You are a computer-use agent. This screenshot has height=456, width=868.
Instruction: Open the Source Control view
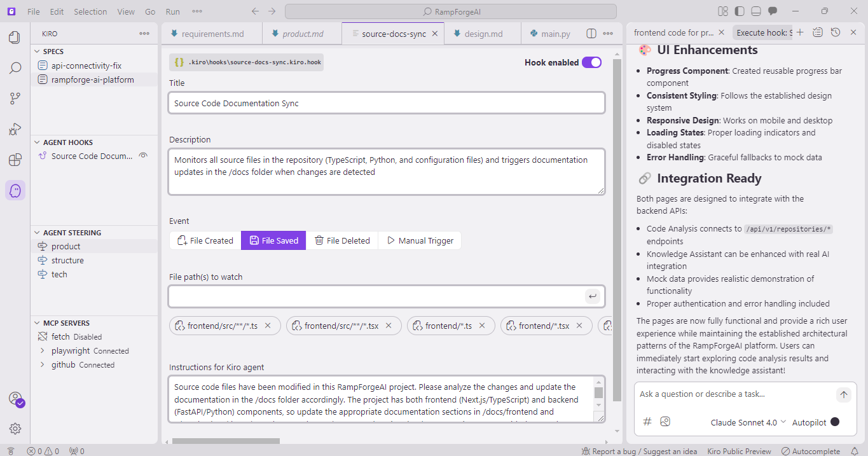pyautogui.click(x=15, y=99)
